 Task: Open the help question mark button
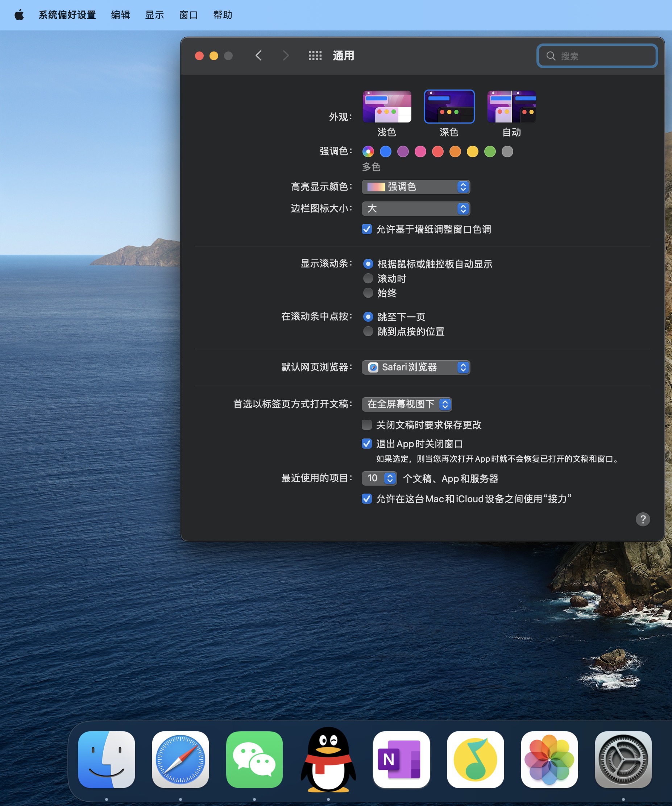(x=642, y=519)
